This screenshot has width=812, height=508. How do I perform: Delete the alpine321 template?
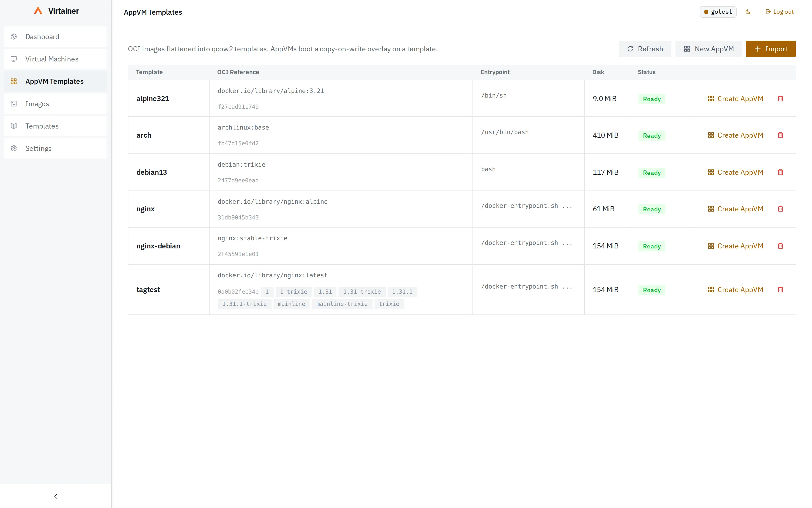pyautogui.click(x=781, y=99)
